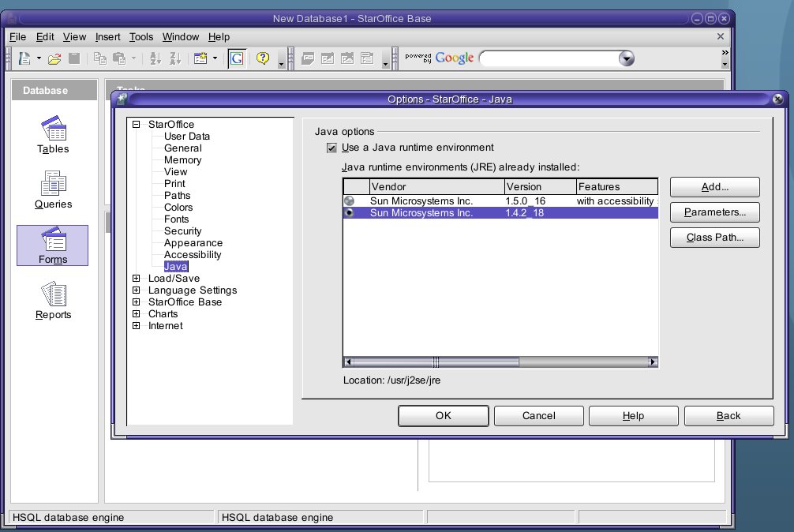Click the Rename object toolbar icon
The image size is (794, 532).
click(367, 58)
